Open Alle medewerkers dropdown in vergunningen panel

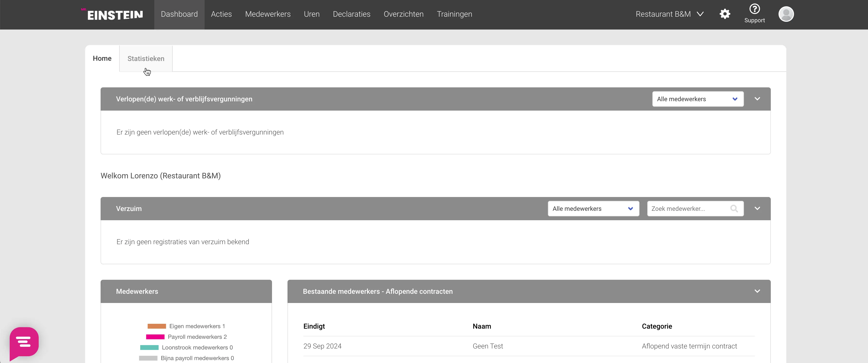pos(698,99)
